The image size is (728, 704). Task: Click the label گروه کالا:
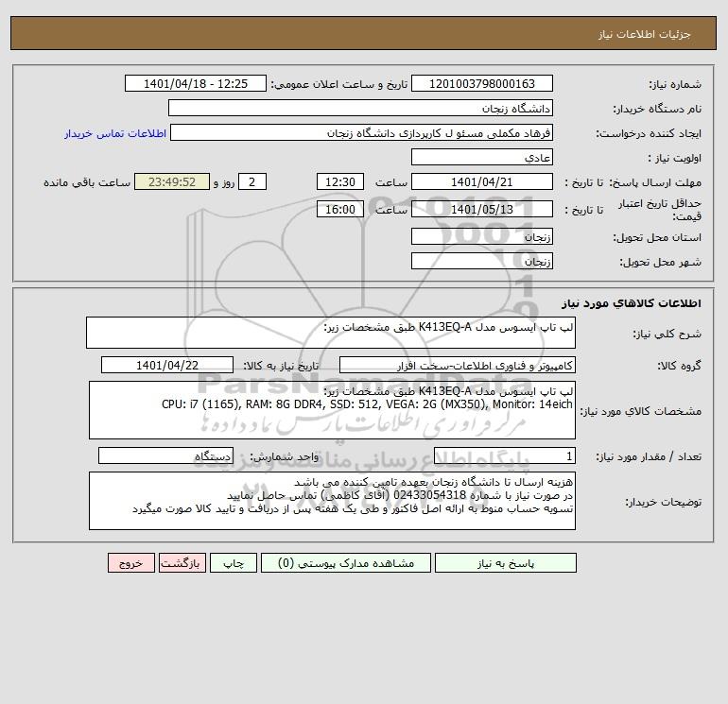coord(679,366)
